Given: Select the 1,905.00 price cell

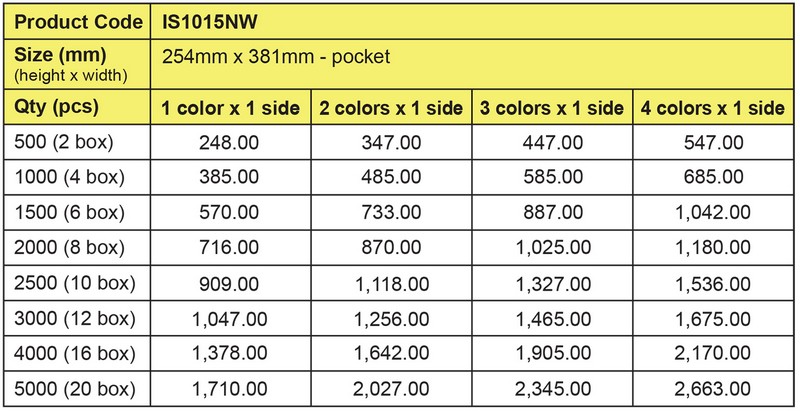Looking at the screenshot, I should click(x=553, y=354).
